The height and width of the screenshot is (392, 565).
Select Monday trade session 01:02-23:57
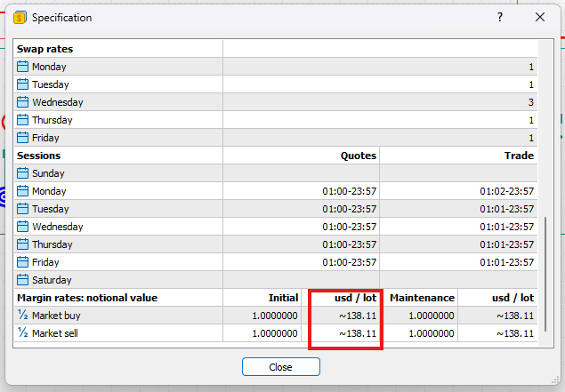[506, 191]
